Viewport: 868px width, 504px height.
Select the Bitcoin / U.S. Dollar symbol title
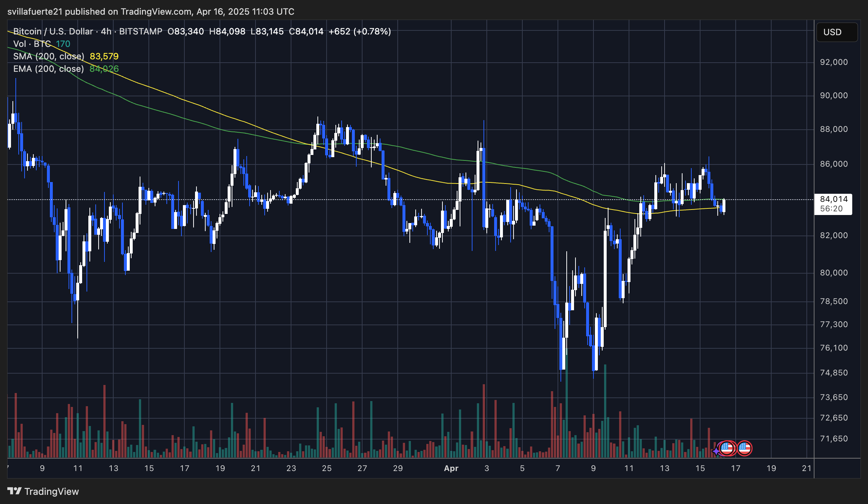pos(52,31)
